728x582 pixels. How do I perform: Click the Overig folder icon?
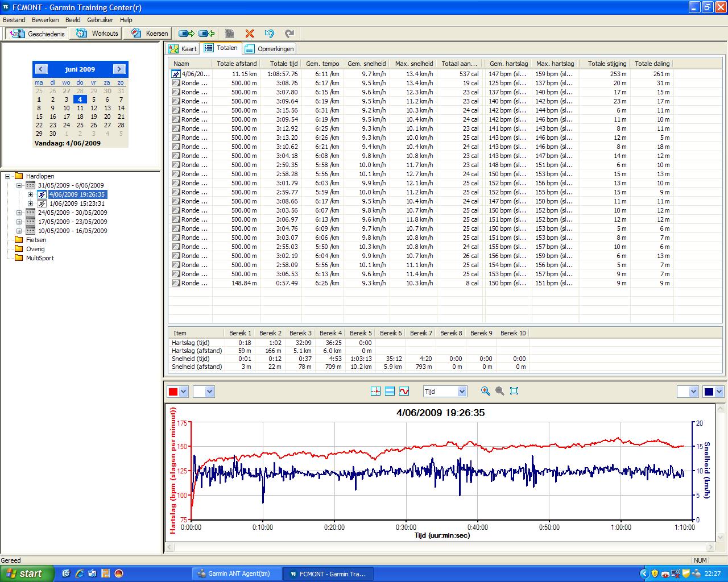[x=19, y=249]
